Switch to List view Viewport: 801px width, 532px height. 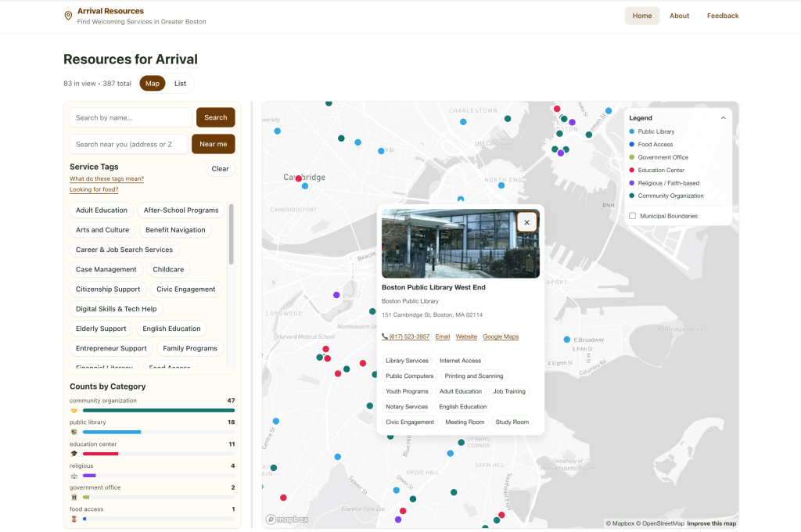coord(180,84)
